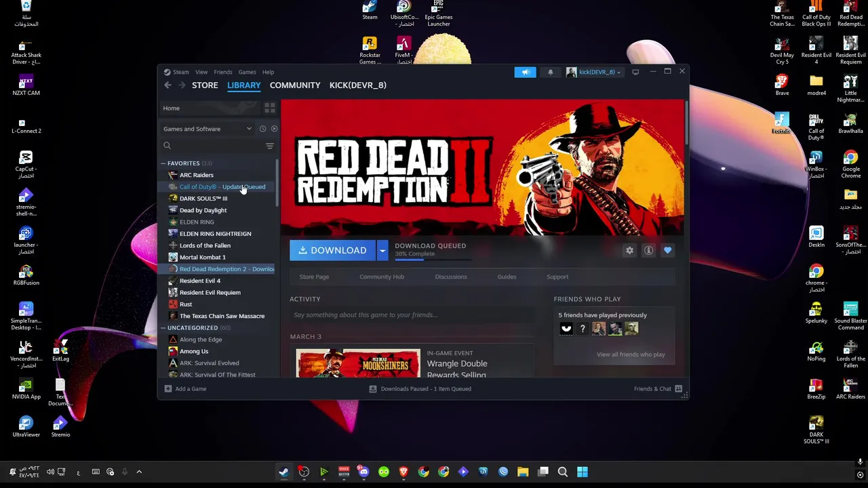Toggle Red Dead Redemption 2 favorite heart
Image resolution: width=868 pixels, height=488 pixels.
(667, 251)
